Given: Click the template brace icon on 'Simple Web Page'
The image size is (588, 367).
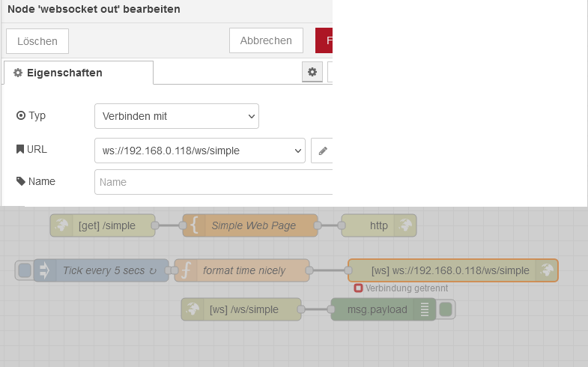Looking at the screenshot, I should (x=194, y=225).
